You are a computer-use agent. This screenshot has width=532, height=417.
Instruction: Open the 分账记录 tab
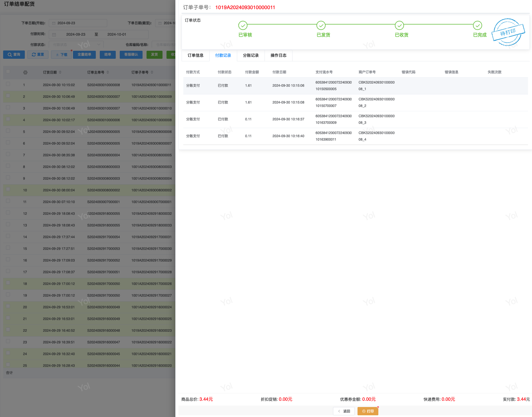251,55
